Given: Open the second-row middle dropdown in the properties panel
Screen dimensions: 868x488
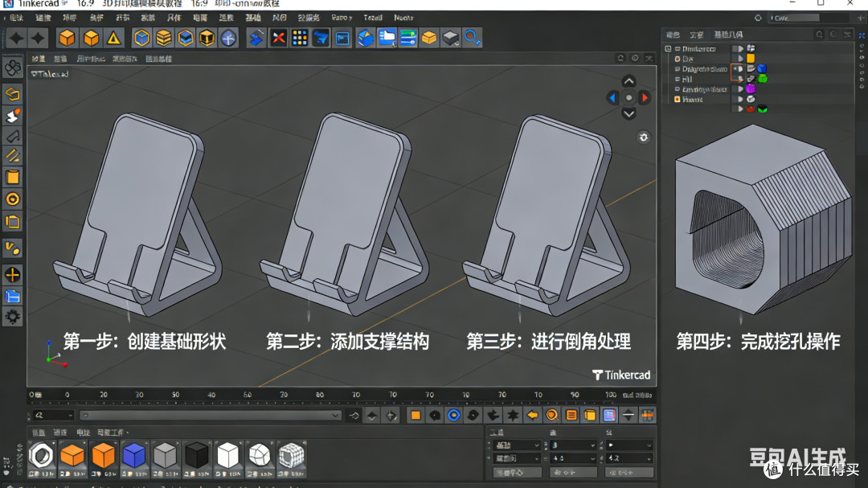Looking at the screenshot, I should coord(573,458).
